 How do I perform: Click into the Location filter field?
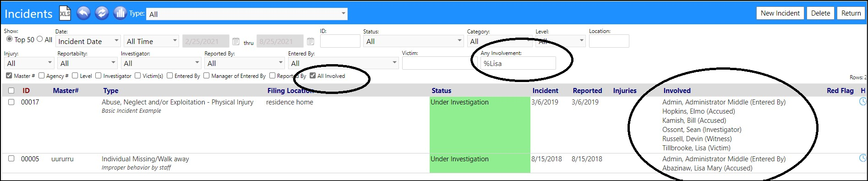[609, 41]
